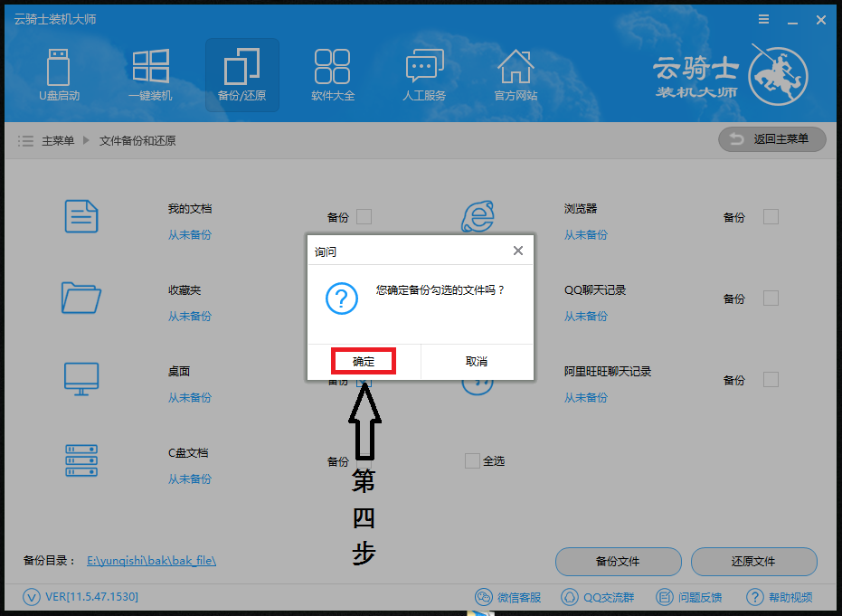Click the 我的文档 document icon

(x=81, y=216)
